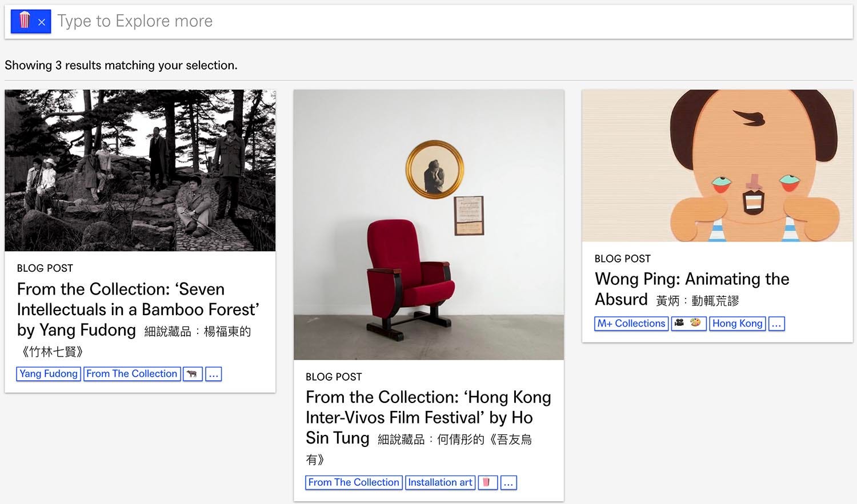Filter by the Installation art tag
This screenshot has width=857, height=504.
coord(440,483)
